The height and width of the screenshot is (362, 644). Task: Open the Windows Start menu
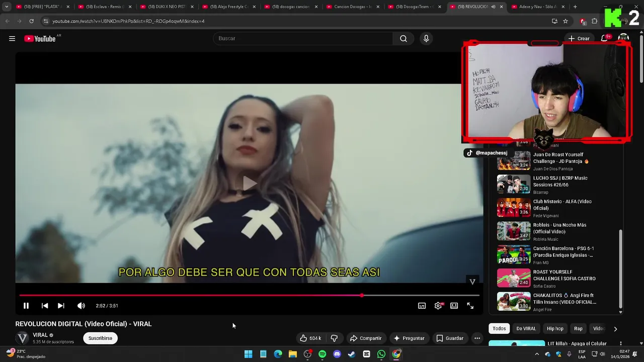248,354
